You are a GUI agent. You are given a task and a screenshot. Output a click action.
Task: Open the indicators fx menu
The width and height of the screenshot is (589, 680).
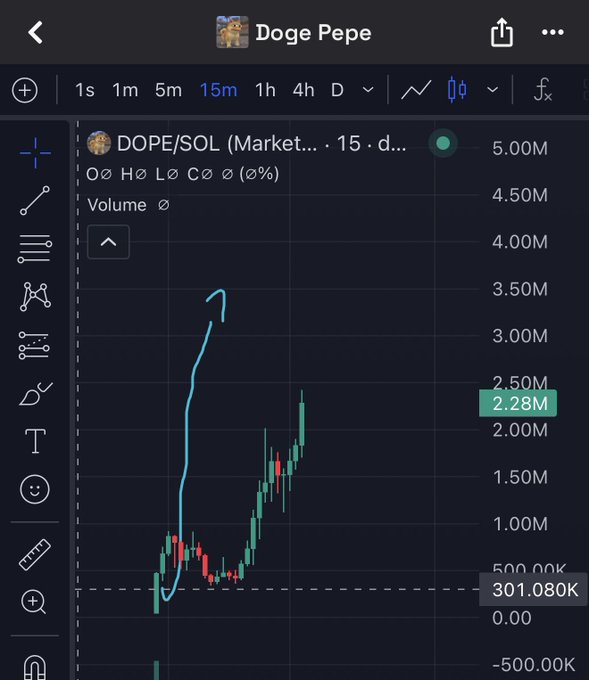tap(542, 90)
